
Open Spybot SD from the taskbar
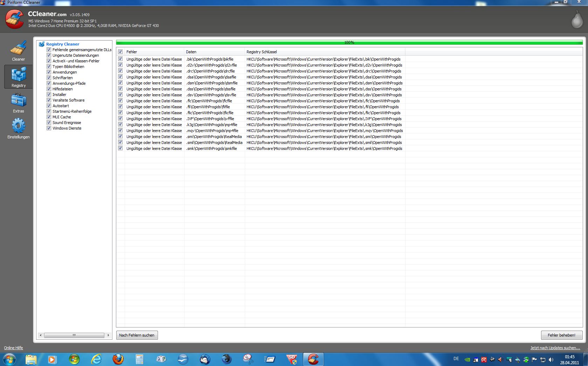pos(292,359)
